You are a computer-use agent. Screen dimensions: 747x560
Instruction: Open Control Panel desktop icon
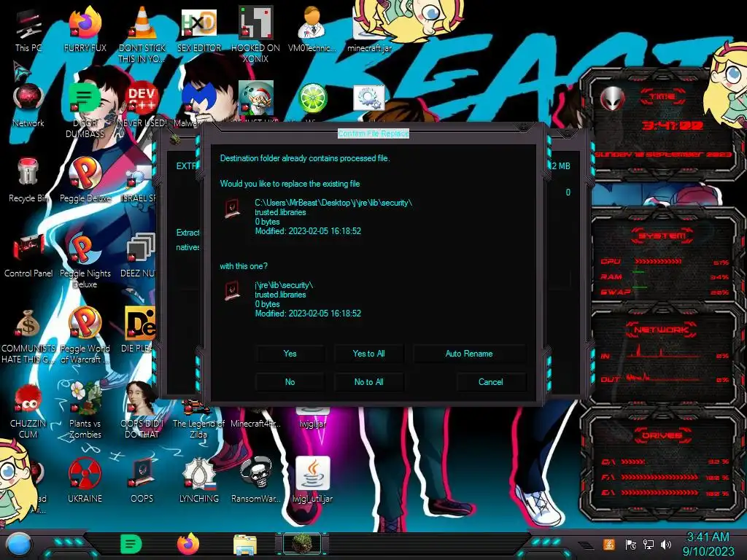[28, 255]
